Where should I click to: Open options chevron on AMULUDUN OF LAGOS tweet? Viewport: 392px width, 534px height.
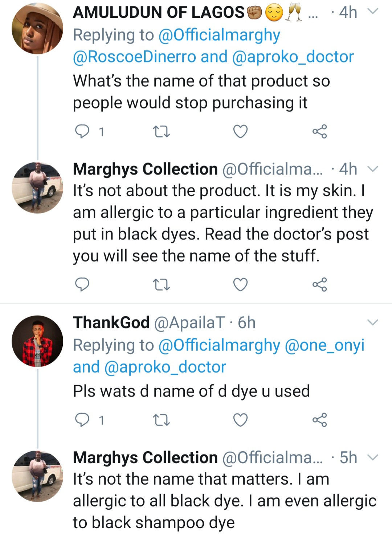[x=373, y=12]
